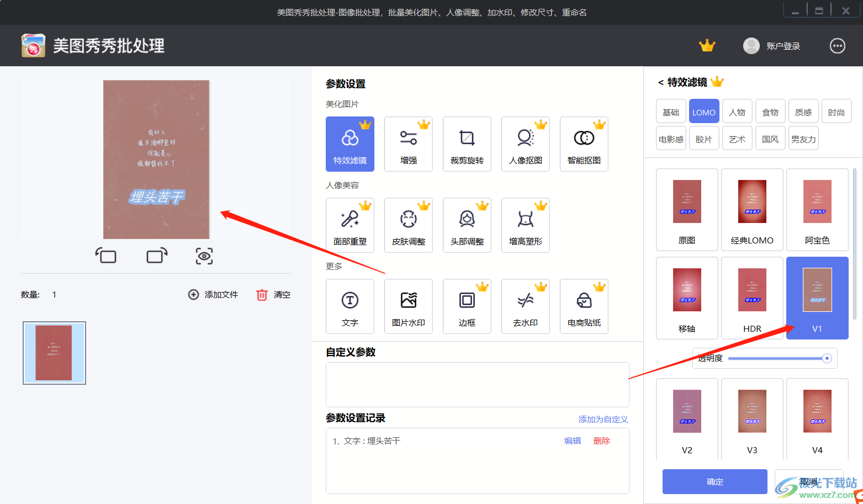
Task: Open the 裁剪旋转 crop rotate tool
Action: pos(467,144)
